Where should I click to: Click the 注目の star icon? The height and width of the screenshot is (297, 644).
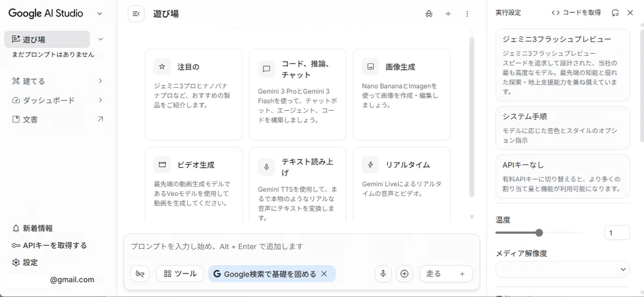[163, 67]
